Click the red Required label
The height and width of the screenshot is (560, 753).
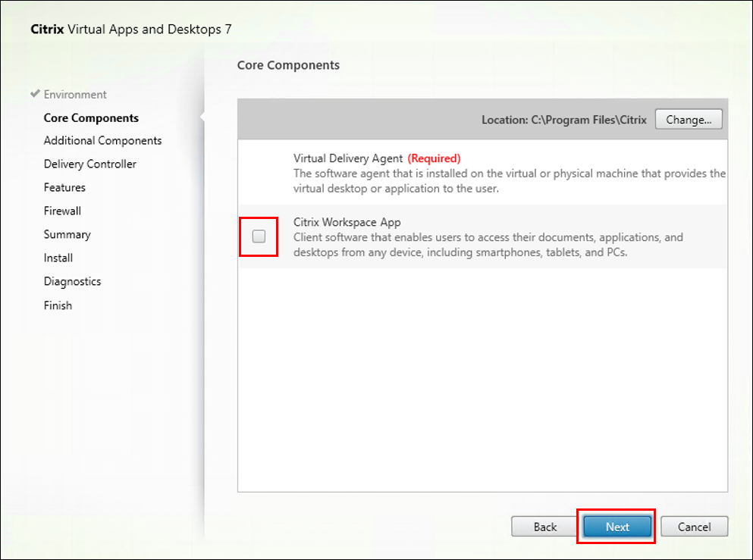(434, 159)
